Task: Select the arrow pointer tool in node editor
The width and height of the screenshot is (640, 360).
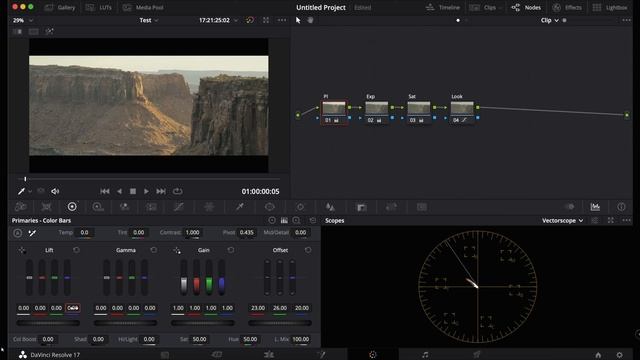Action: coord(298,20)
